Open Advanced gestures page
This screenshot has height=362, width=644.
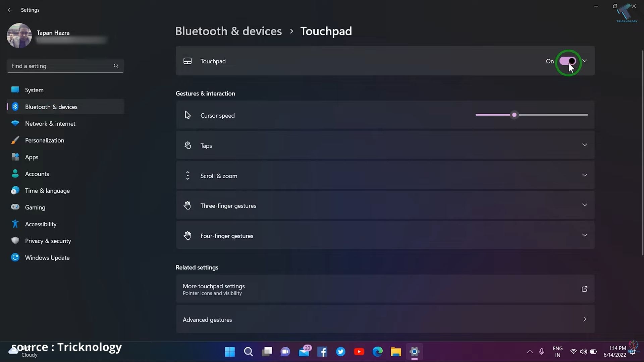click(385, 319)
